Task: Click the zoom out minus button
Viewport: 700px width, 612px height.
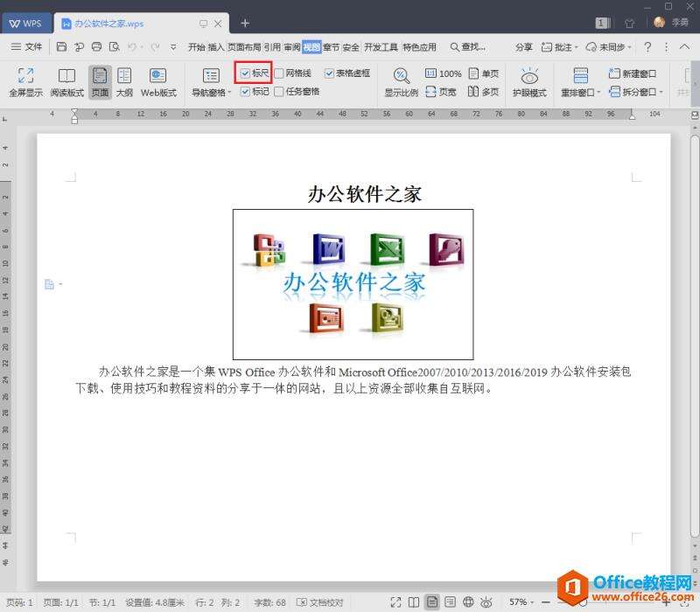Action: point(545,602)
